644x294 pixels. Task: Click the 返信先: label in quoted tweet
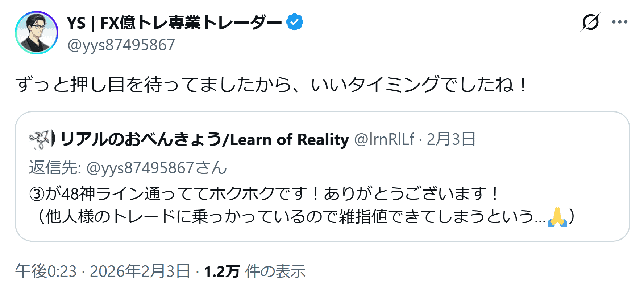tap(55, 168)
